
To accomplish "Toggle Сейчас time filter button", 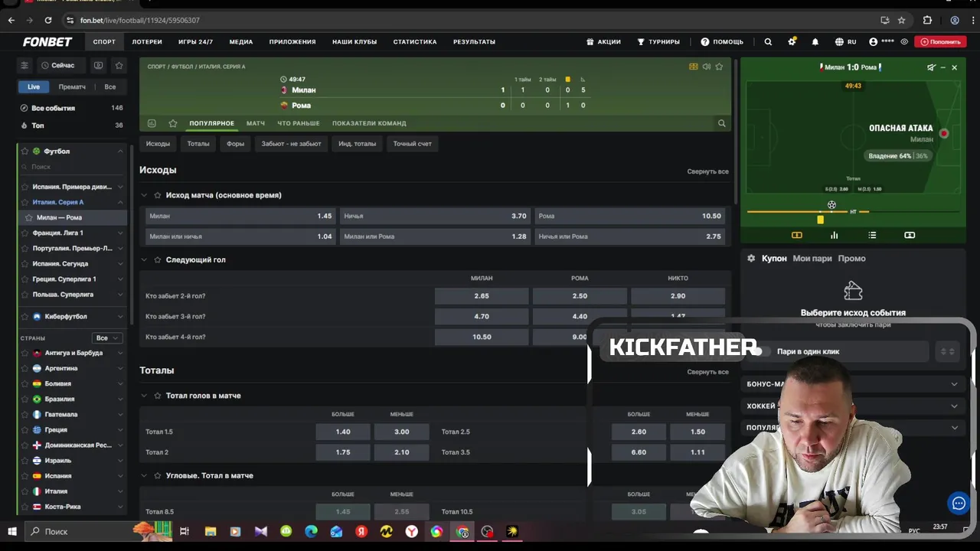I will coord(60,66).
